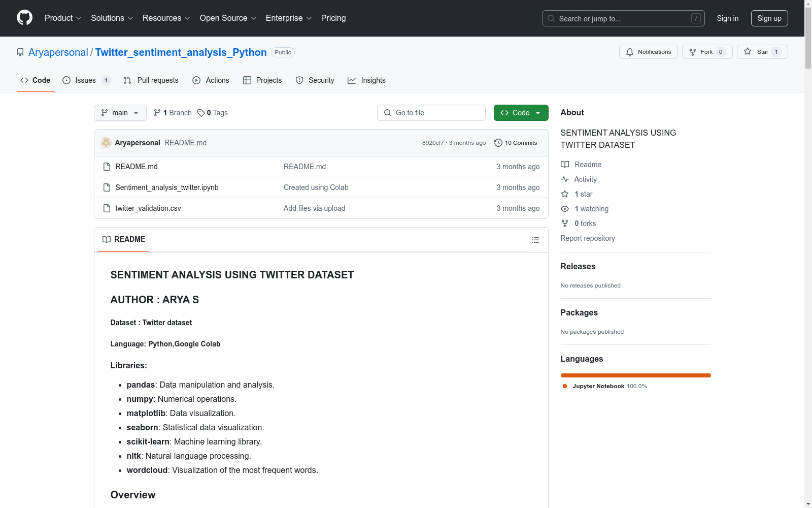
Task: Click the Sign up button
Action: [769, 18]
